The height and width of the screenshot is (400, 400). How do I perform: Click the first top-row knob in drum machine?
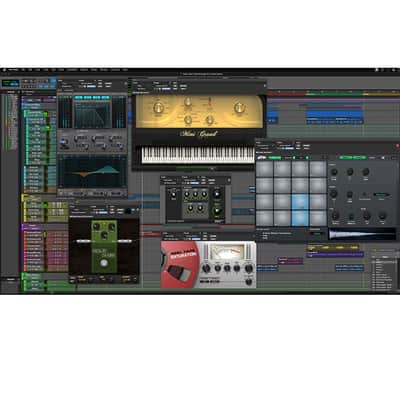click(334, 172)
